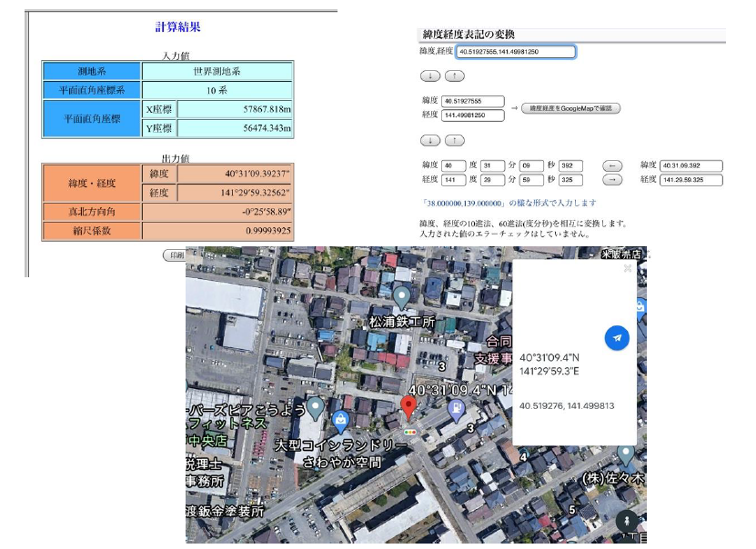Viewport: 756px width, 549px height.
Task: Click 40°31'09.4"N text on info card
Action: tap(549, 357)
